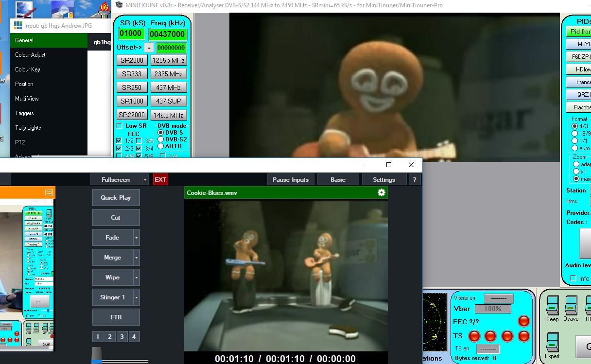
Task: Uncheck the FEC 2/3 checkbox
Action: pos(119,148)
